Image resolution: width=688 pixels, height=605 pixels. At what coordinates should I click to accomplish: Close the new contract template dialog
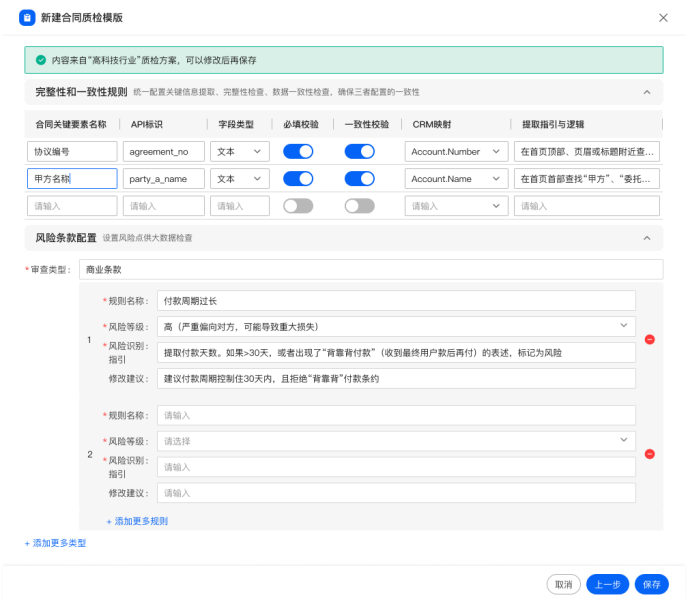[663, 18]
